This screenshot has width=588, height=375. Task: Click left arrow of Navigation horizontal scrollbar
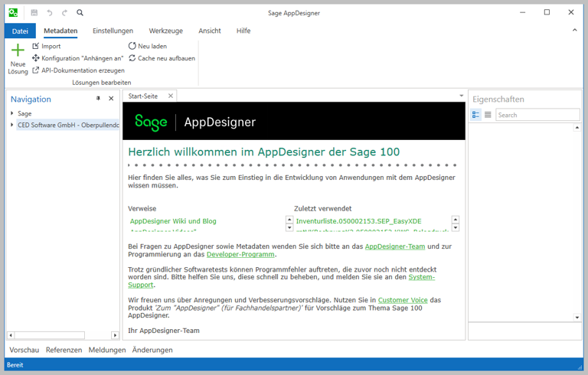coord(11,335)
